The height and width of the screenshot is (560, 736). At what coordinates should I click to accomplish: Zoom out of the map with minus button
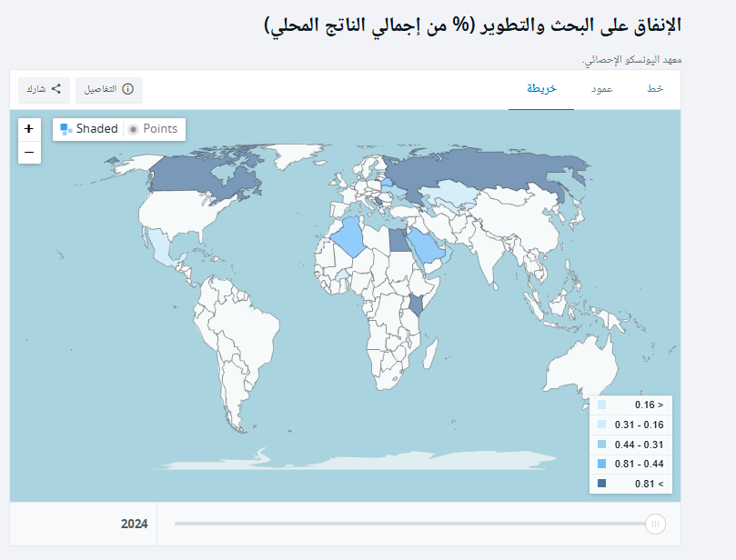click(x=29, y=153)
